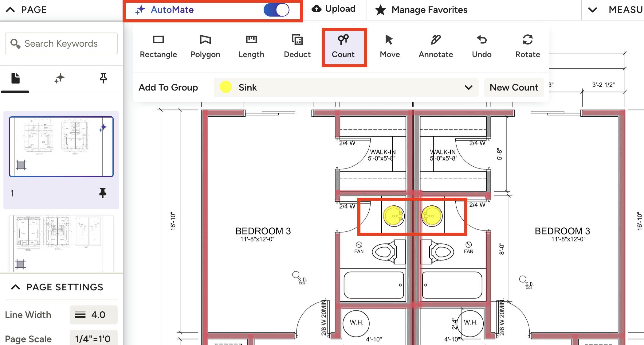
Task: Switch to the pinned pages tab
Action: 103,78
